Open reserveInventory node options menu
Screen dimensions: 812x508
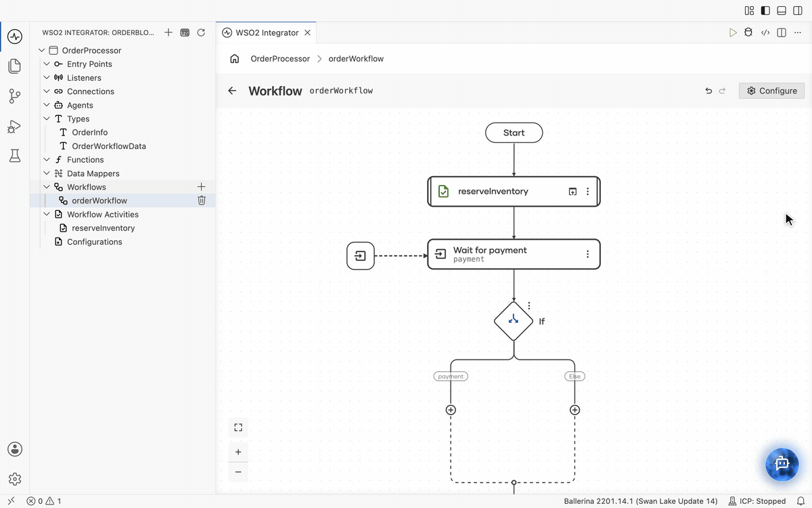(x=587, y=192)
